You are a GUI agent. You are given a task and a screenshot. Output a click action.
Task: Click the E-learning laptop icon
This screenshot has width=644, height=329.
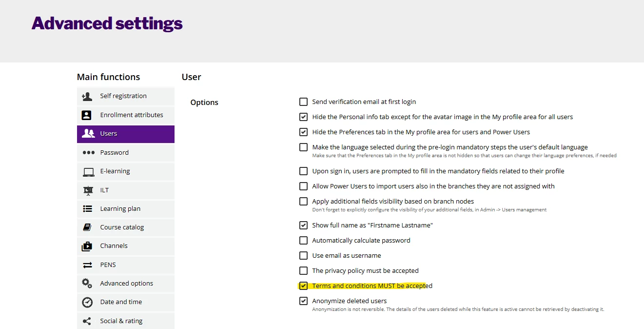point(88,172)
